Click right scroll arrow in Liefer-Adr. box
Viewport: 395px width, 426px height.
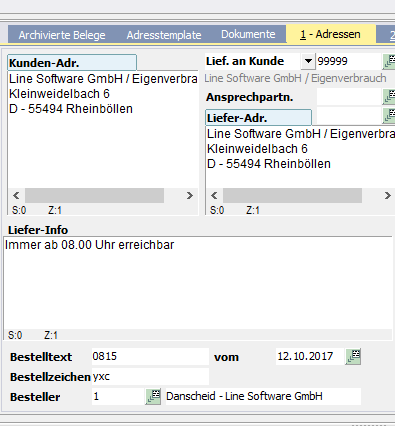[387, 195]
